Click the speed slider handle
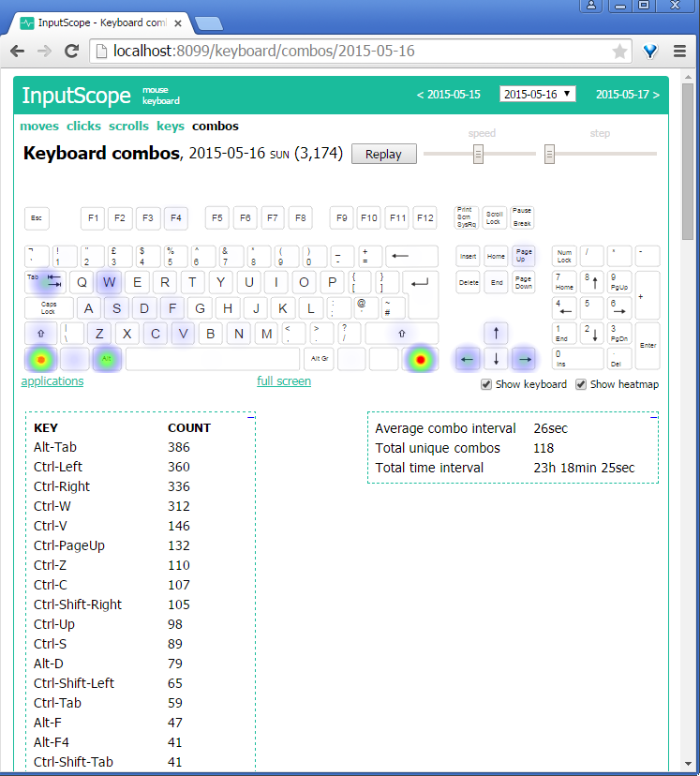700x776 pixels. click(x=478, y=154)
